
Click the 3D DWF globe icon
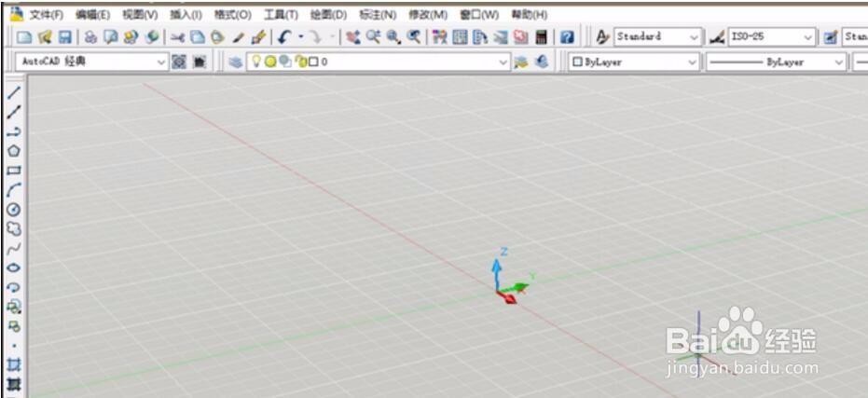152,37
